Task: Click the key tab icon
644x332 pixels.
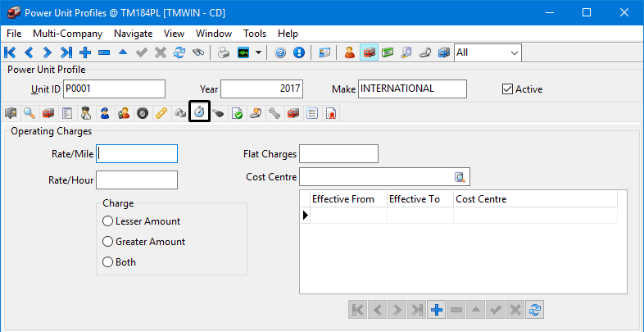Action: pyautogui.click(x=218, y=113)
